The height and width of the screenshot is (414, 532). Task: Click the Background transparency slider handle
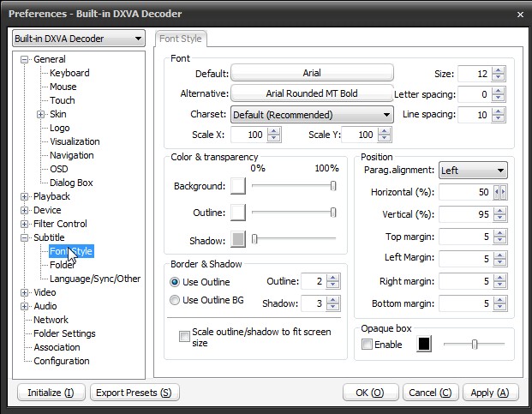(x=333, y=186)
